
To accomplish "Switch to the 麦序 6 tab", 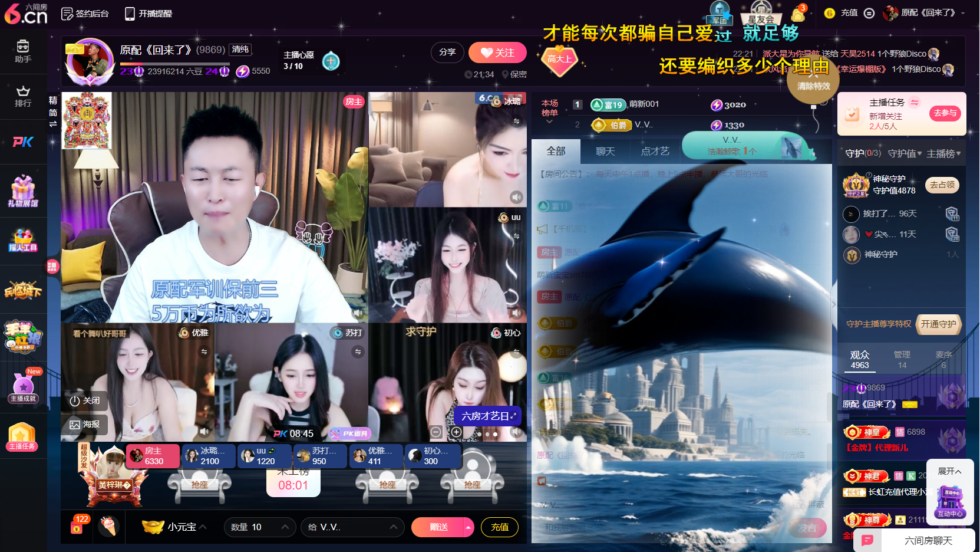I will point(943,360).
